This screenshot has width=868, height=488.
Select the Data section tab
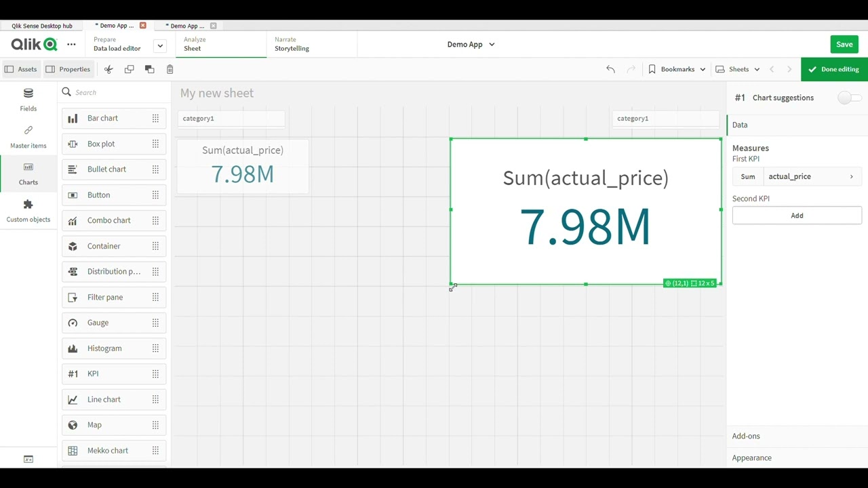pyautogui.click(x=797, y=125)
